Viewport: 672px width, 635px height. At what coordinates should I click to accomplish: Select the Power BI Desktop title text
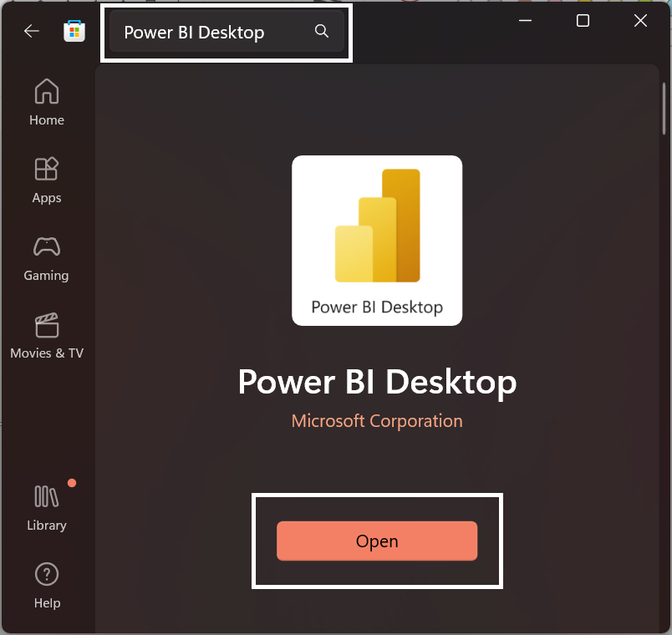(x=377, y=382)
